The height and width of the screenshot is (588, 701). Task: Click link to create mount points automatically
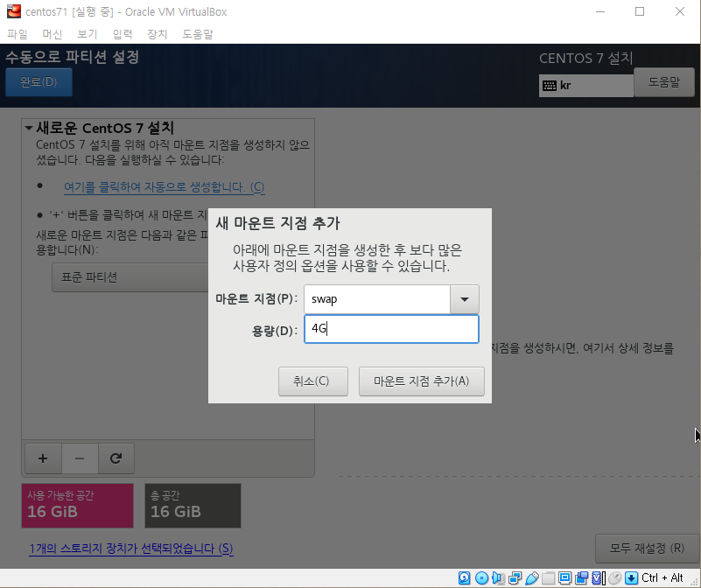(x=164, y=187)
